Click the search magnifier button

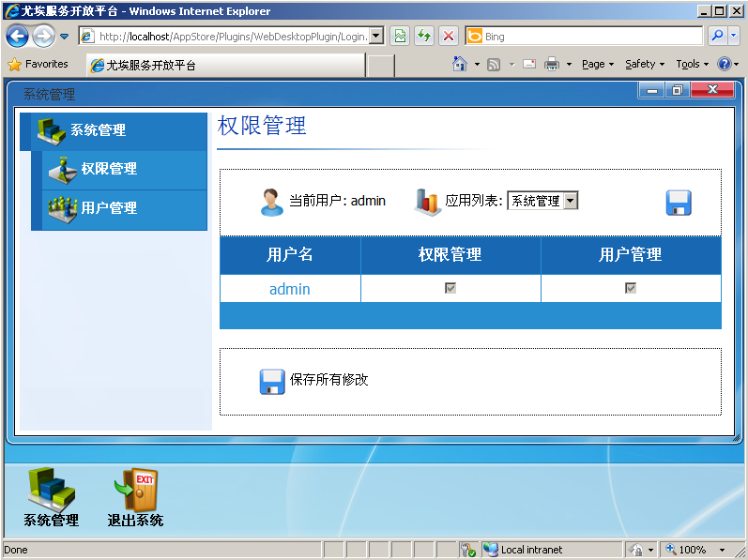pos(717,37)
